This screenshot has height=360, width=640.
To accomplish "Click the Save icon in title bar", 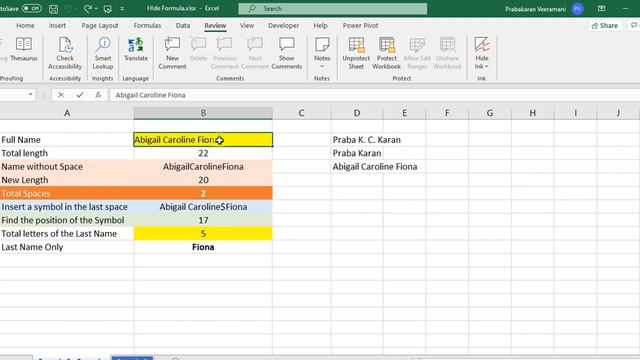I will (x=53, y=9).
